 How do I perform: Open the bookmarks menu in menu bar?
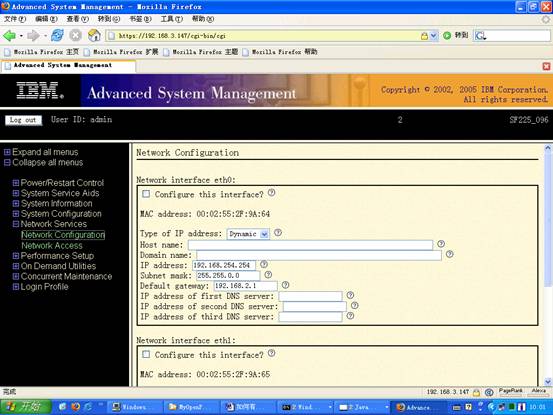[140, 19]
